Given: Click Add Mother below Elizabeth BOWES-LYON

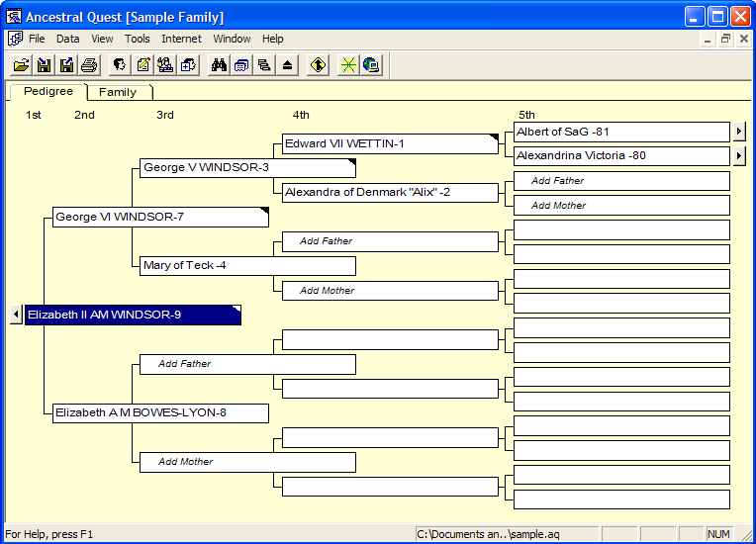Looking at the screenshot, I should pos(247,462).
